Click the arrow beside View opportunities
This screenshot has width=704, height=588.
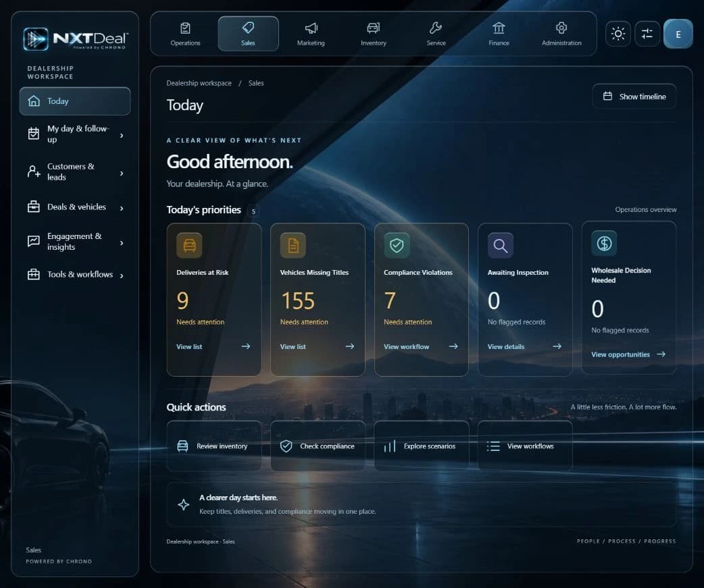[661, 354]
